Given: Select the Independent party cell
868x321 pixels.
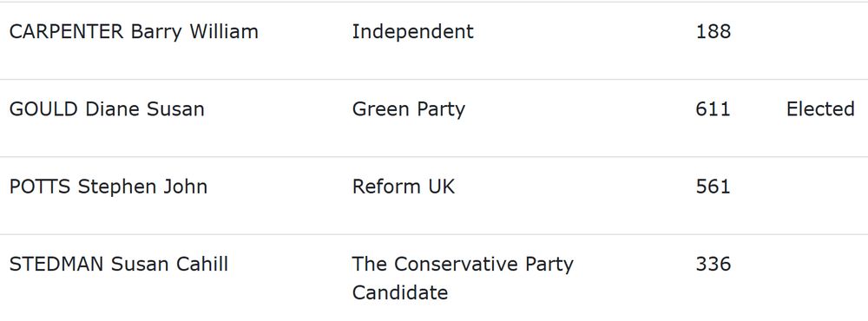Looking at the screenshot, I should pos(413,31).
